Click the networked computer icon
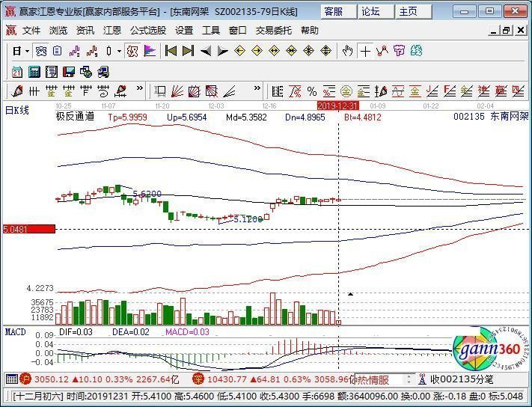532x407 pixels. (x=103, y=72)
